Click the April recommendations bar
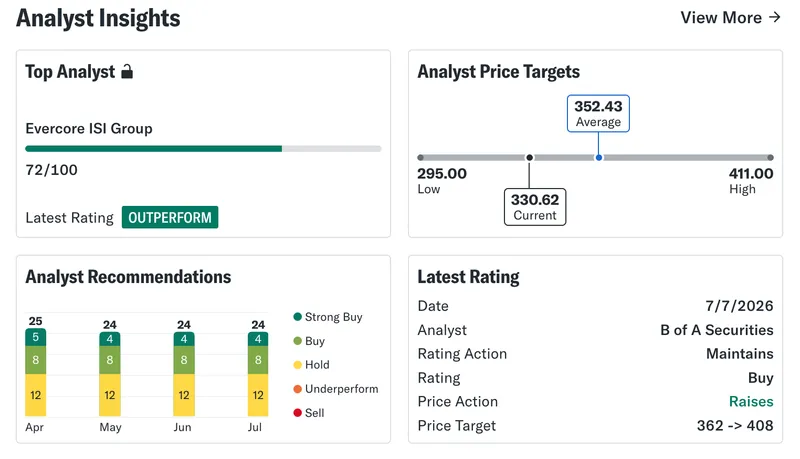800x459 pixels. click(x=36, y=372)
